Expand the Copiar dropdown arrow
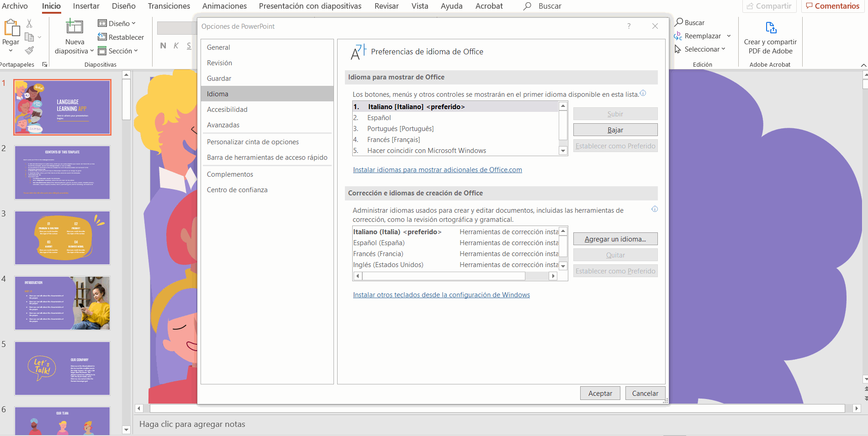The width and height of the screenshot is (868, 436). click(x=39, y=37)
